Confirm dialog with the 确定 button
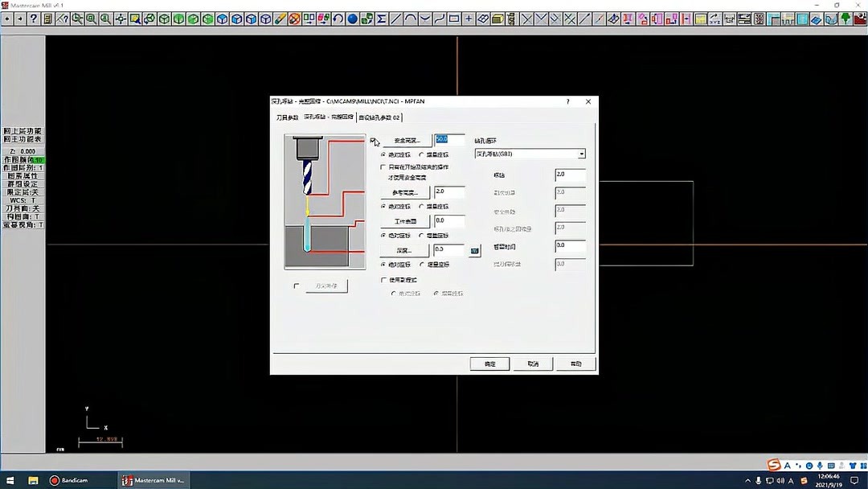This screenshot has height=489, width=868. 489,364
